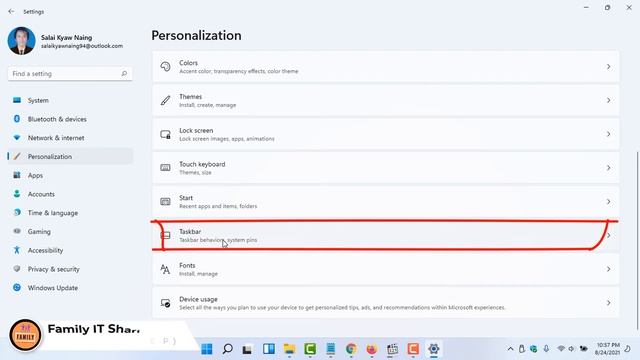Click the Touch keyboard icon
The height and width of the screenshot is (360, 640).
point(165,168)
